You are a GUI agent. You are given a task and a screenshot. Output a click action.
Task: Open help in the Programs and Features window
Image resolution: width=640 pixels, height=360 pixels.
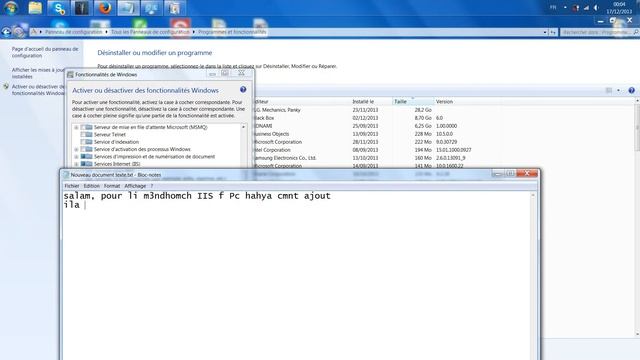631,90
